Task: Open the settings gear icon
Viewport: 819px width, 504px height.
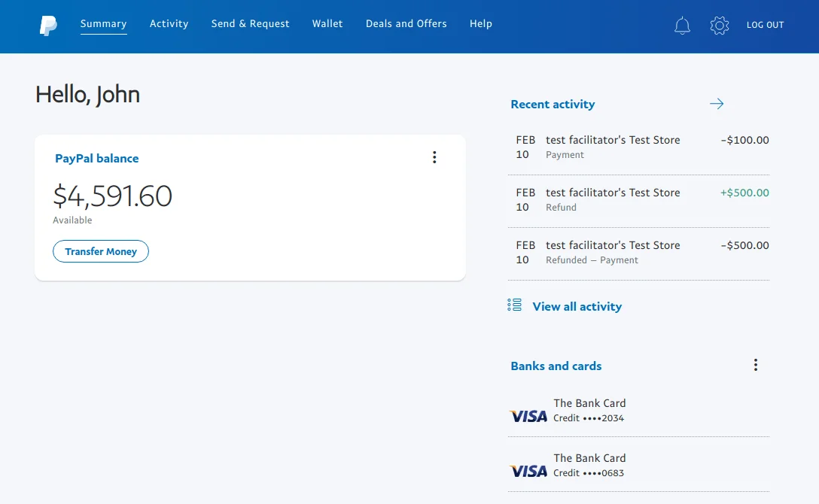Action: pos(720,26)
